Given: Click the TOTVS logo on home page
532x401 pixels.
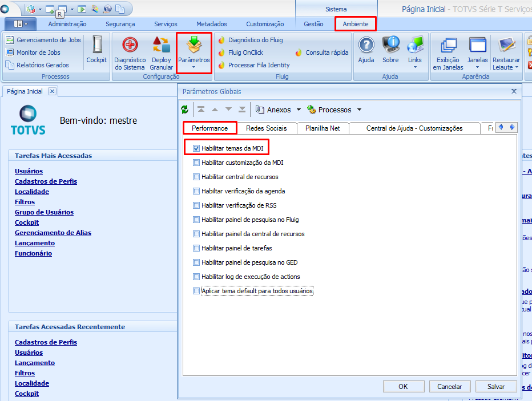Looking at the screenshot, I should coord(28,120).
